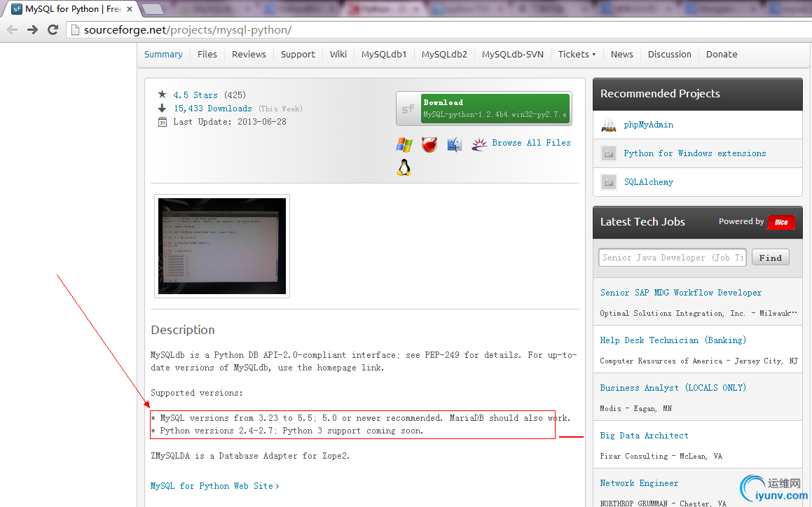Click the browser forward arrow
Image resolution: width=812 pixels, height=507 pixels.
tap(33, 29)
